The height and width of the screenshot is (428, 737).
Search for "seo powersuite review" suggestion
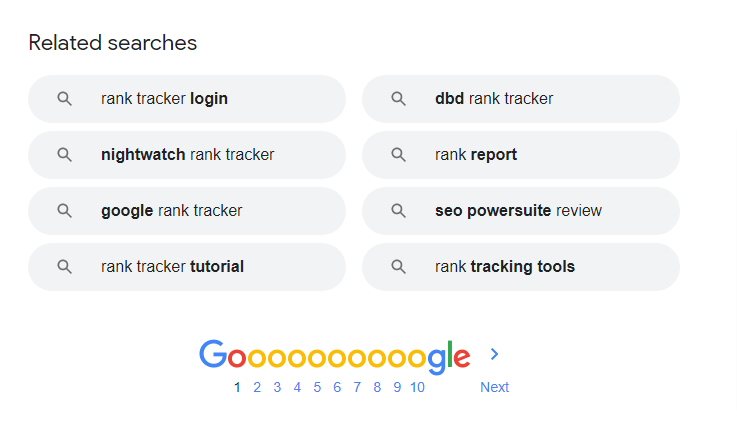click(x=518, y=211)
